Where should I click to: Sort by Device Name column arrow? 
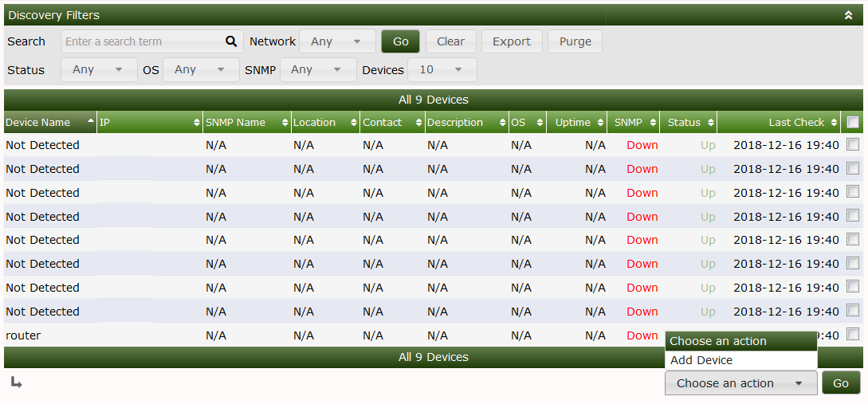pos(90,123)
